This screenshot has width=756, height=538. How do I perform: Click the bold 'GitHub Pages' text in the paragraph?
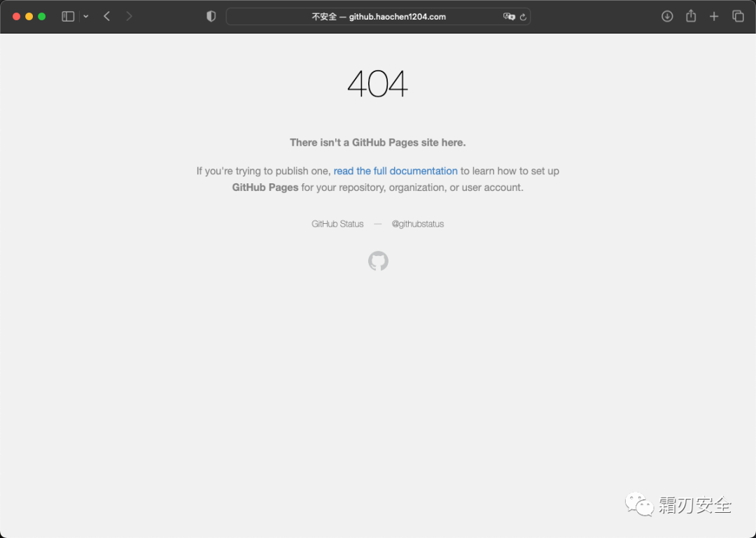265,187
